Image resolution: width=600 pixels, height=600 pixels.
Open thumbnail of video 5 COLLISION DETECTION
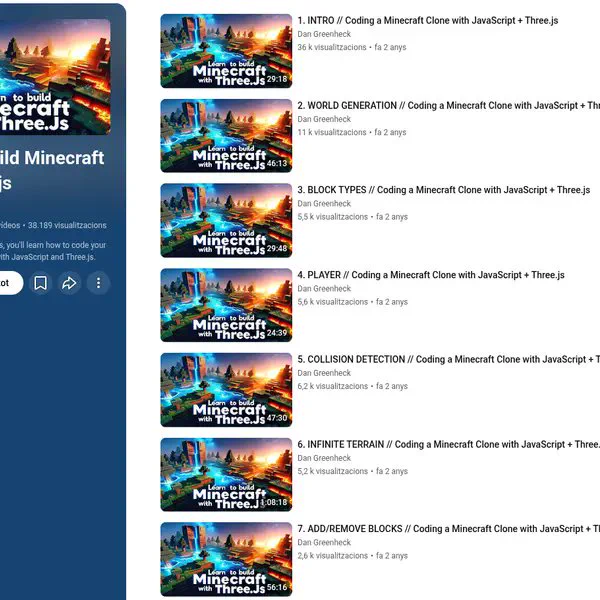click(x=226, y=390)
